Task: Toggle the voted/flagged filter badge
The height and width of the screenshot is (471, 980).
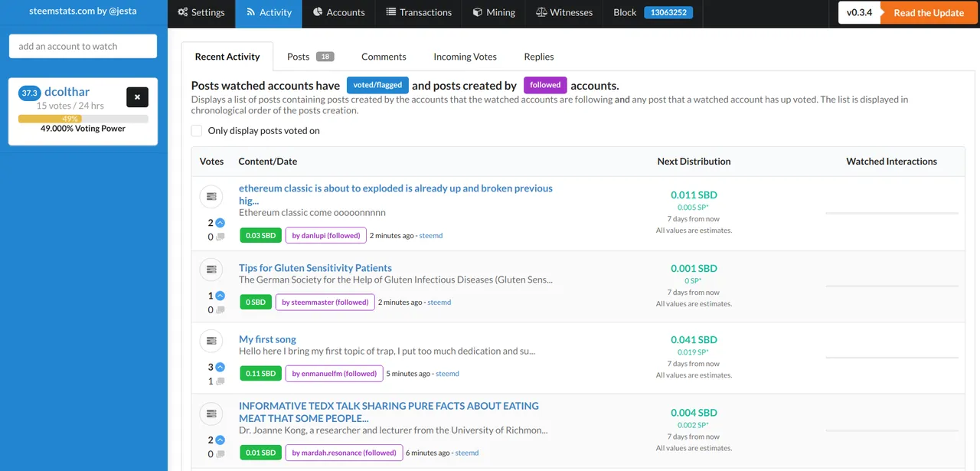Action: tap(377, 85)
